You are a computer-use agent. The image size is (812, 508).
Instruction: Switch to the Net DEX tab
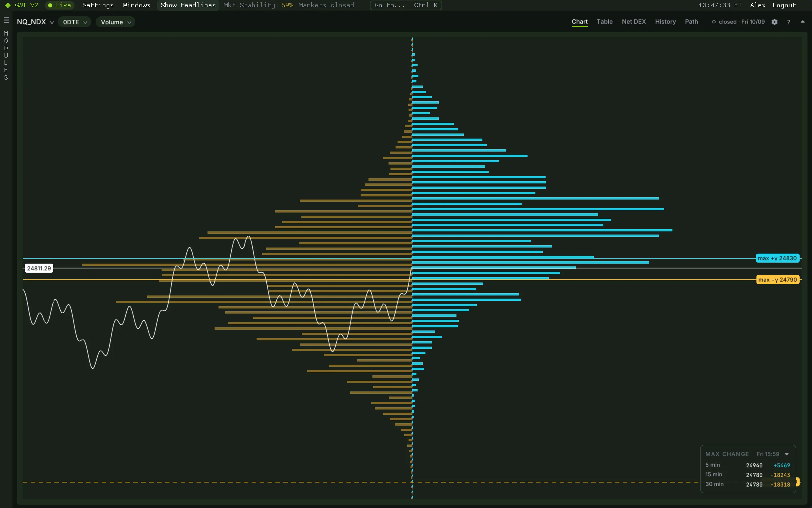(x=634, y=21)
